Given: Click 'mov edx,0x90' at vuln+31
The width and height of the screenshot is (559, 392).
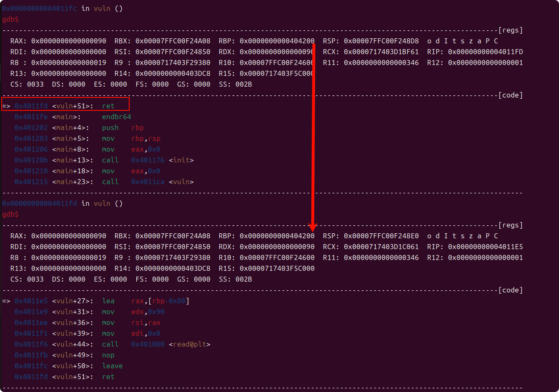Looking at the screenshot, I should [x=133, y=312].
